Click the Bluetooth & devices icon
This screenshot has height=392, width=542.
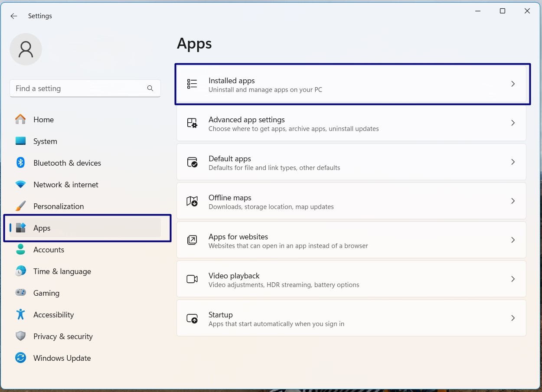pos(20,163)
